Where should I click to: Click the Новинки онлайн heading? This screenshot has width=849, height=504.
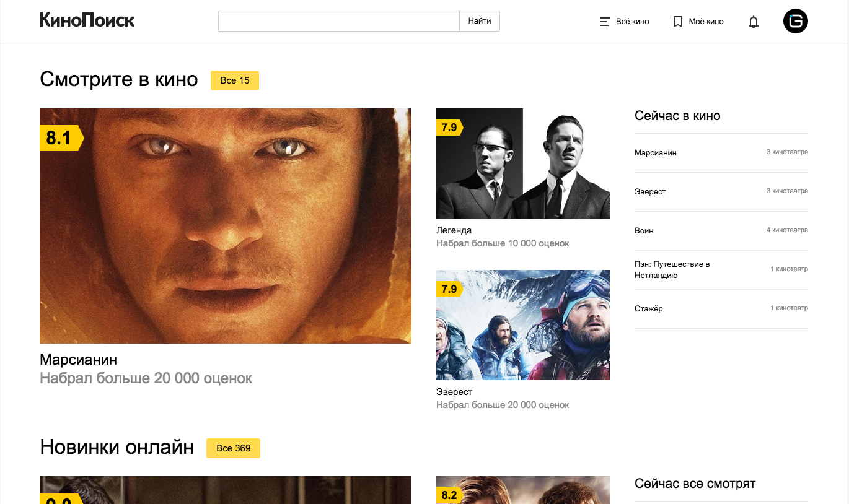point(117,447)
